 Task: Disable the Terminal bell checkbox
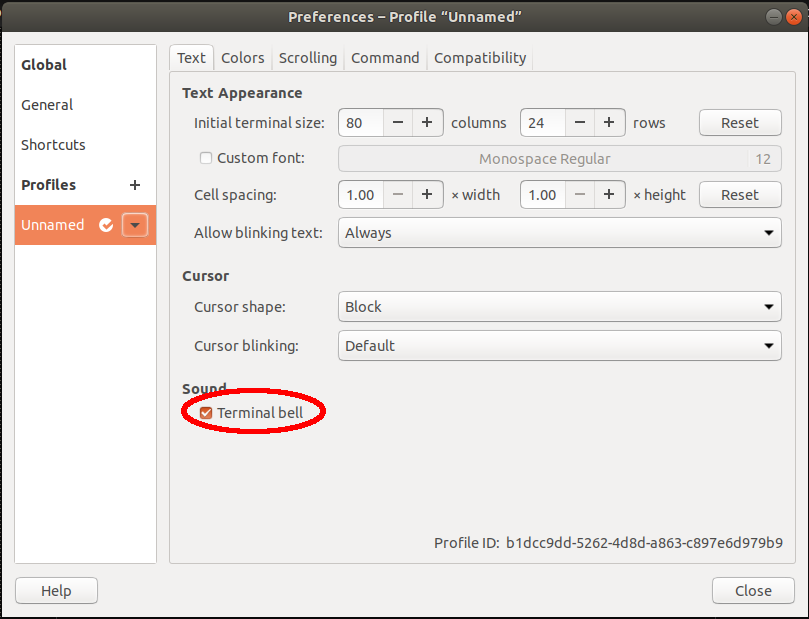tap(206, 412)
